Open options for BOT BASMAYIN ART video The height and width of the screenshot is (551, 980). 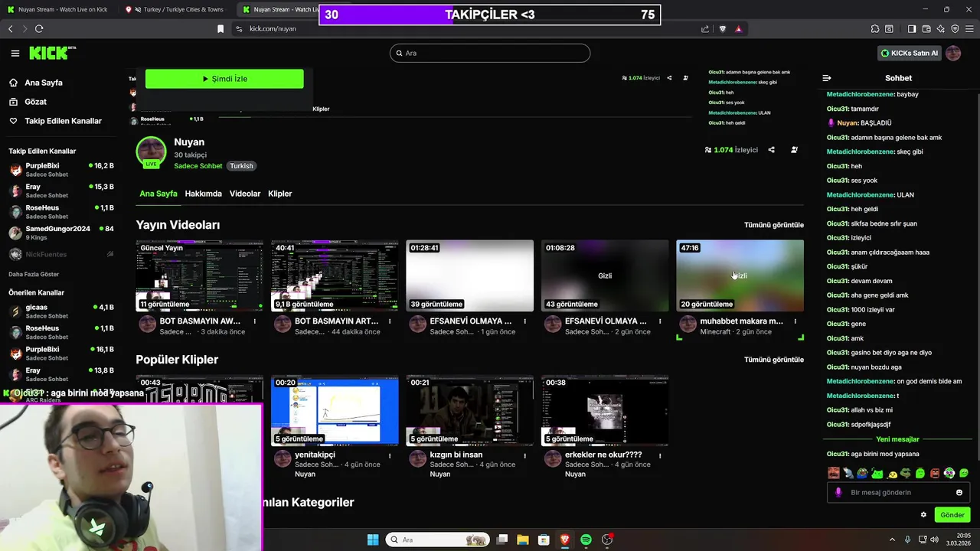tap(390, 321)
